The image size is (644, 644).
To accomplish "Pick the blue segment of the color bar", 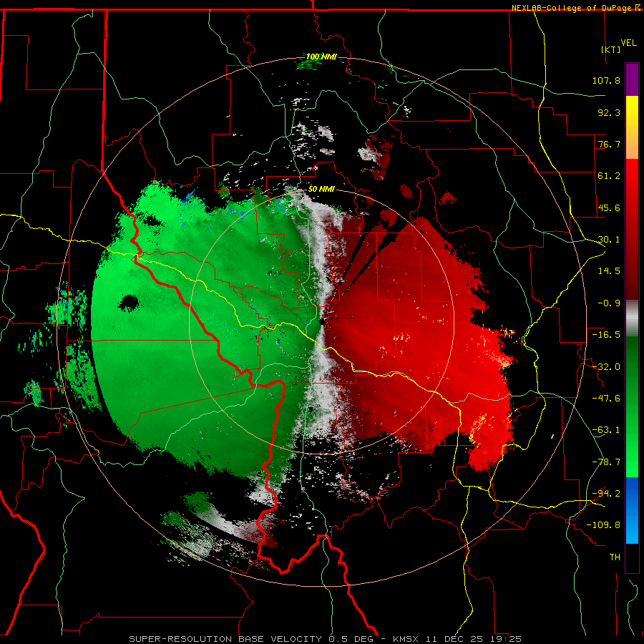I will (x=632, y=510).
